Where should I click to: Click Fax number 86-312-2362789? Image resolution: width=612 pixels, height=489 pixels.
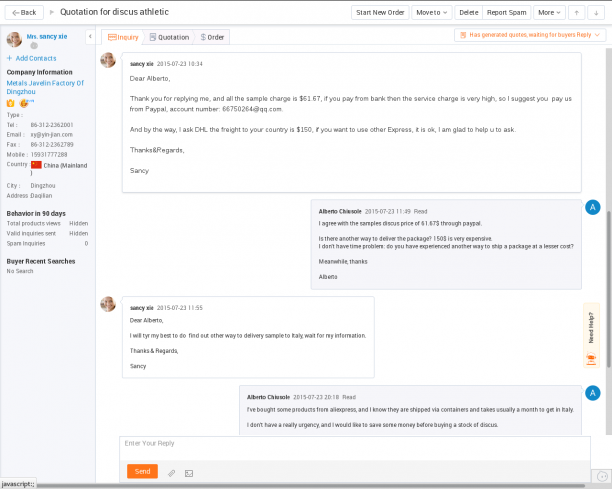[52, 144]
